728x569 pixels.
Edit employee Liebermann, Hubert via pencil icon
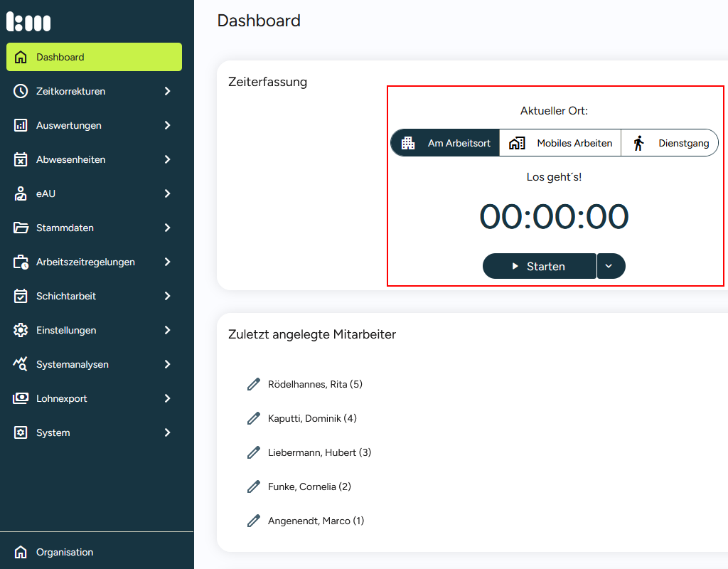(x=254, y=452)
